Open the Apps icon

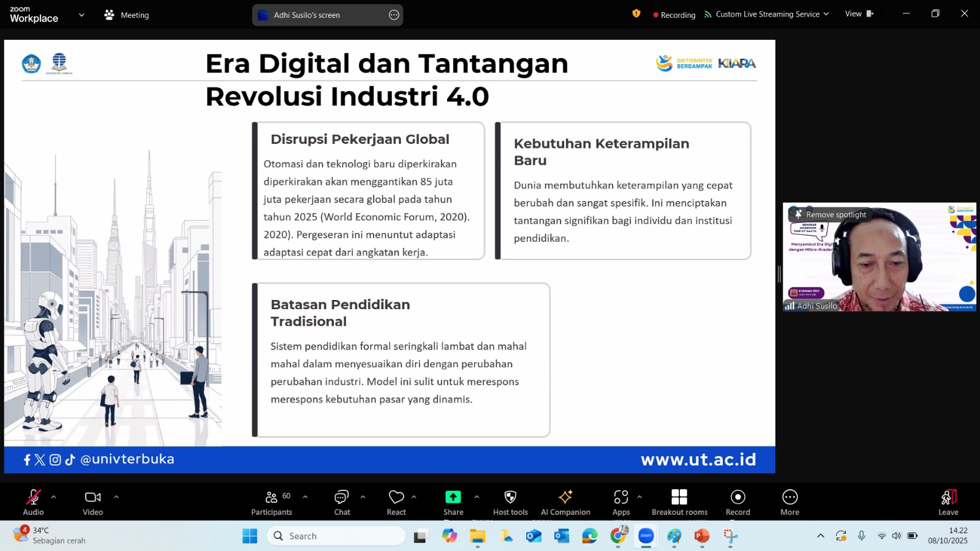621,497
